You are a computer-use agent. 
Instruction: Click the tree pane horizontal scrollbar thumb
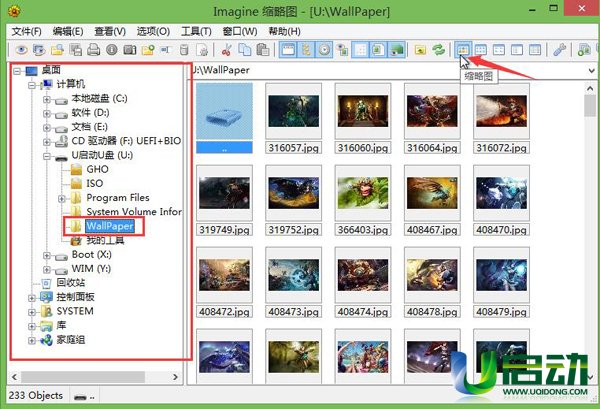83,377
